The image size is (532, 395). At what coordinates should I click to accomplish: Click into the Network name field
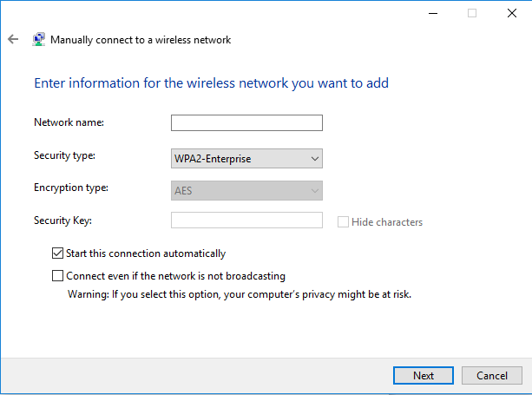(246, 123)
